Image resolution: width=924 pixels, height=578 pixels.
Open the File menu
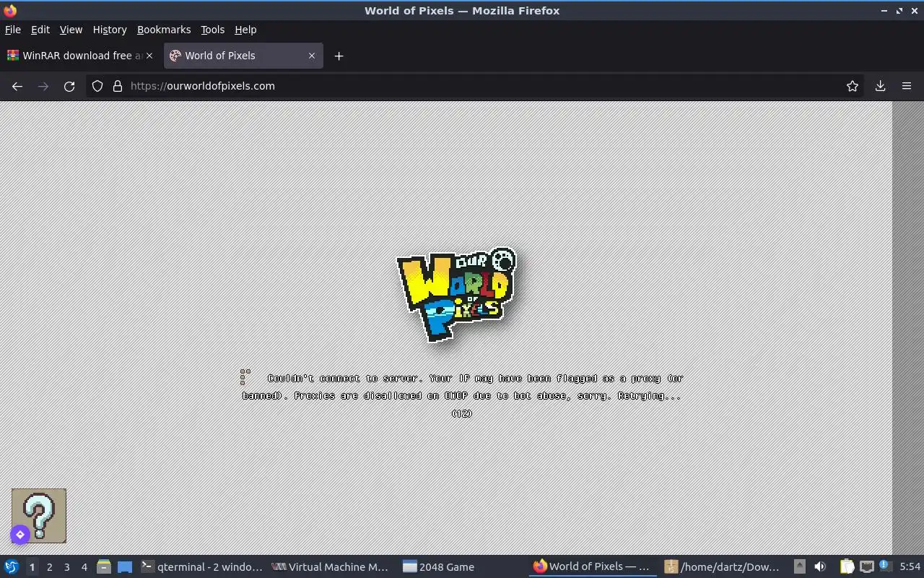click(13, 30)
